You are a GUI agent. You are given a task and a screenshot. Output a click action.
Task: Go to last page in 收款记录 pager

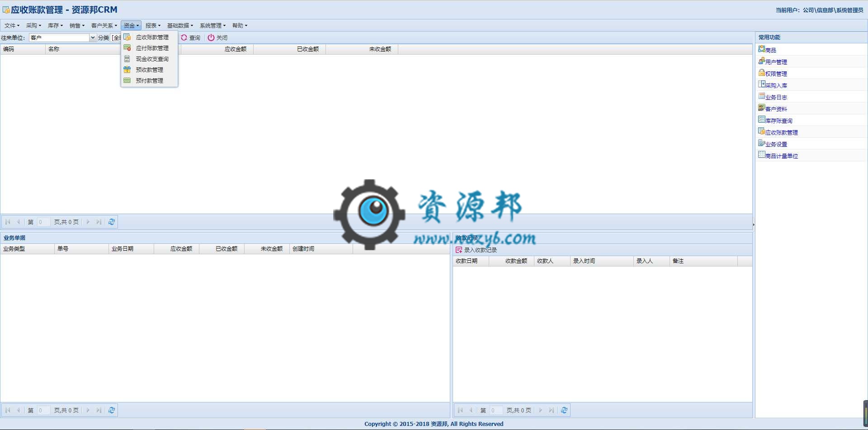click(551, 410)
